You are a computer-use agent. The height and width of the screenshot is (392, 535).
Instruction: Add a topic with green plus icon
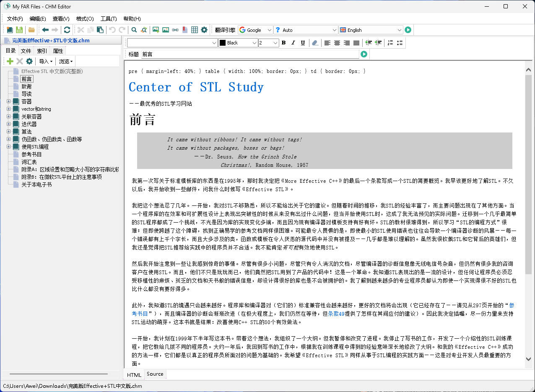[x=10, y=61]
